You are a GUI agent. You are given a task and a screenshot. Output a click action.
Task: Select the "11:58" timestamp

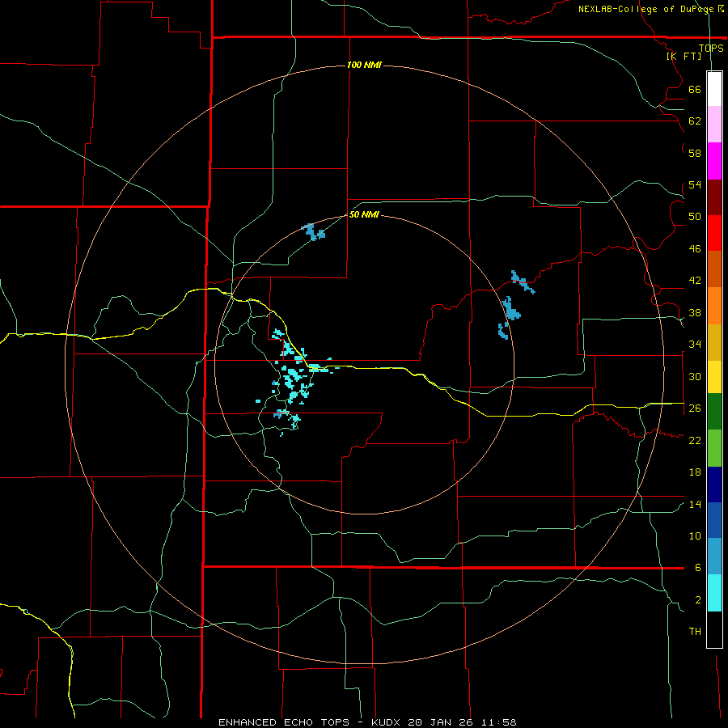coord(500,722)
